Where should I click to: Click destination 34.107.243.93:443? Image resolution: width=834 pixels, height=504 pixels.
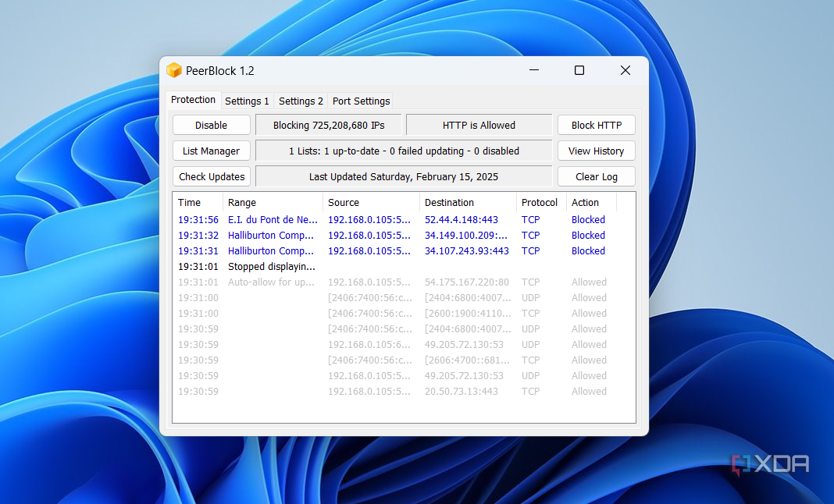pos(466,251)
